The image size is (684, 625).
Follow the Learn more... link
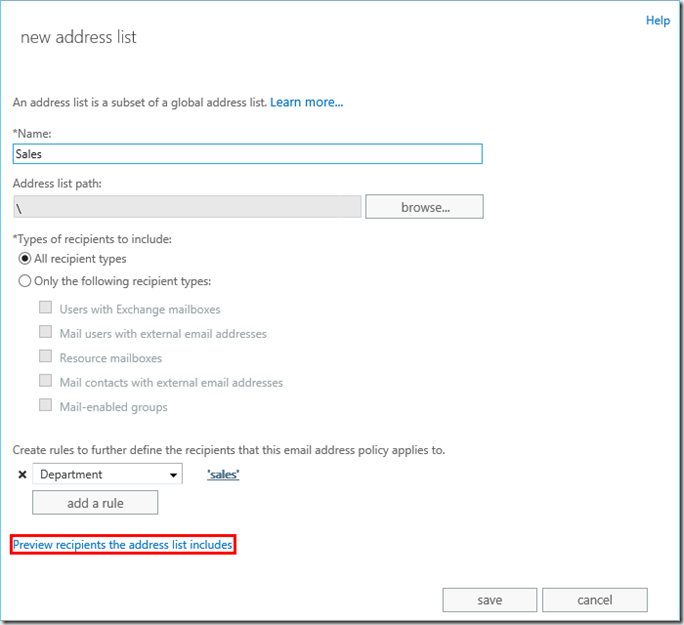click(x=306, y=102)
